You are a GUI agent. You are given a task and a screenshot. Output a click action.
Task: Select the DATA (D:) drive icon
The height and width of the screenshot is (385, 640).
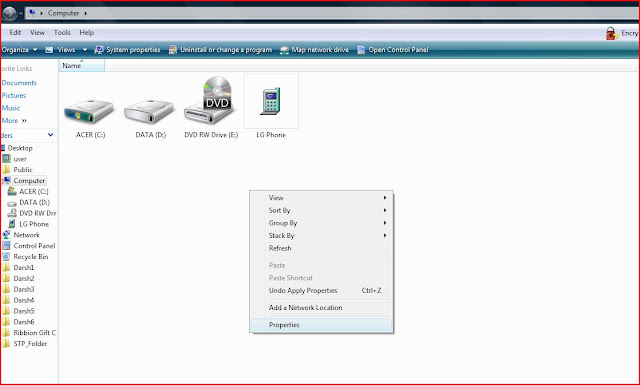pyautogui.click(x=149, y=112)
